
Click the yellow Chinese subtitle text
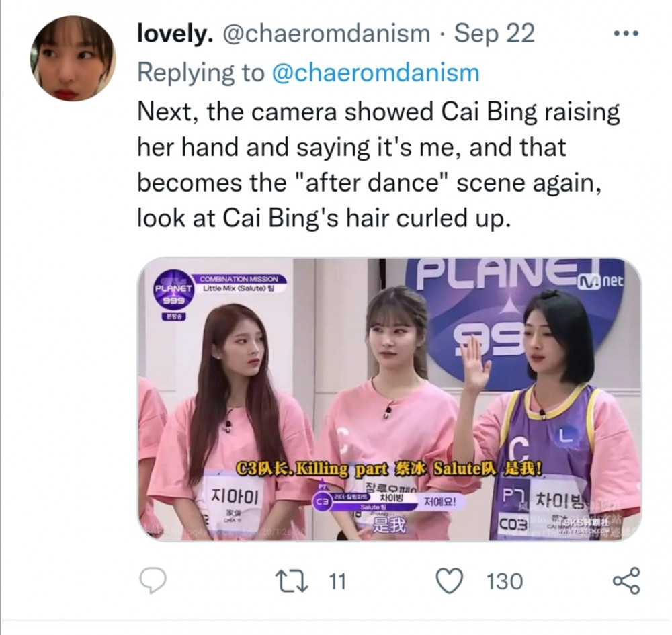tap(390, 469)
